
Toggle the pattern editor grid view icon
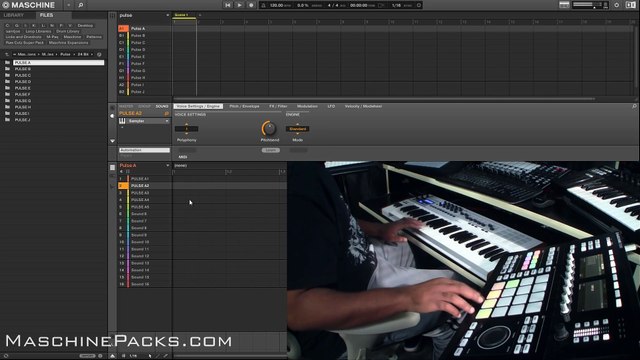113,168
